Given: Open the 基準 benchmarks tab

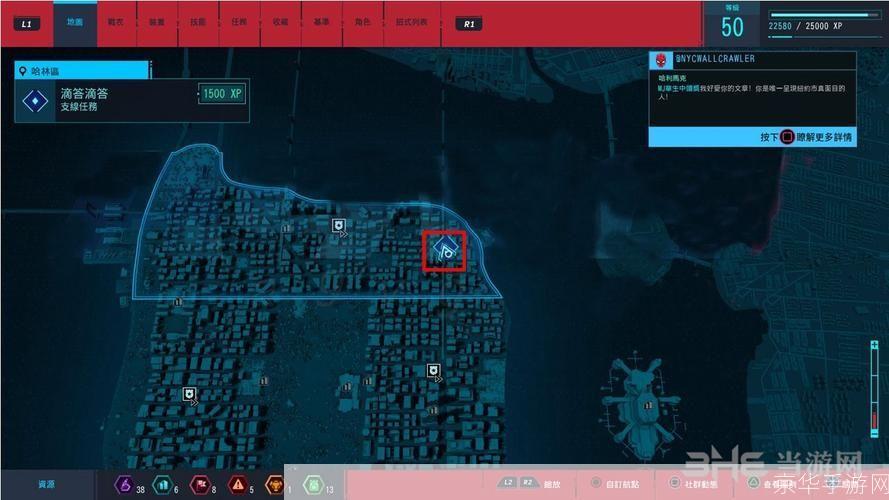Looking at the screenshot, I should [x=321, y=23].
